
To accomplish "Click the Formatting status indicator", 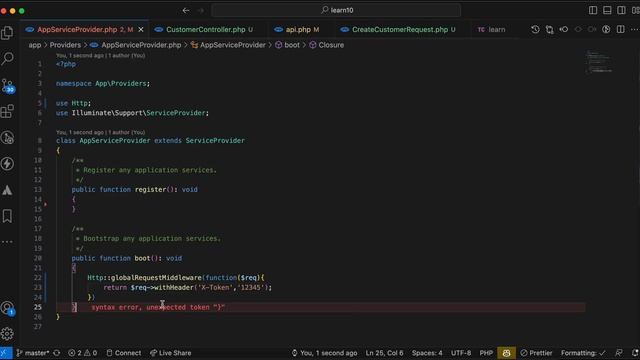I will (x=583, y=353).
